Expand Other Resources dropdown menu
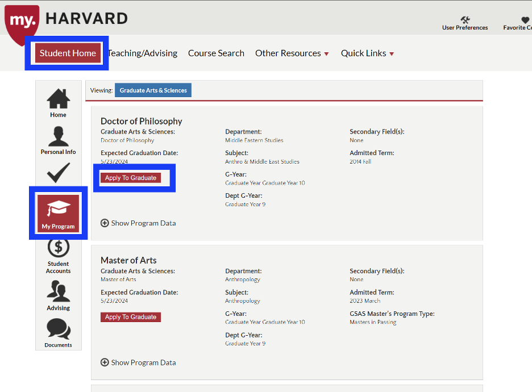Image resolution: width=532 pixels, height=392 pixels. click(x=292, y=53)
